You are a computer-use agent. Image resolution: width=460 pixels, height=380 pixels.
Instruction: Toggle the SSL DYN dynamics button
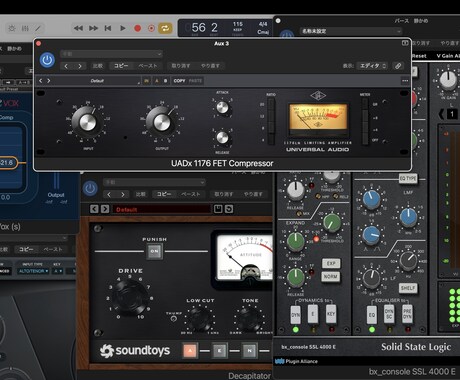pyautogui.click(x=296, y=314)
